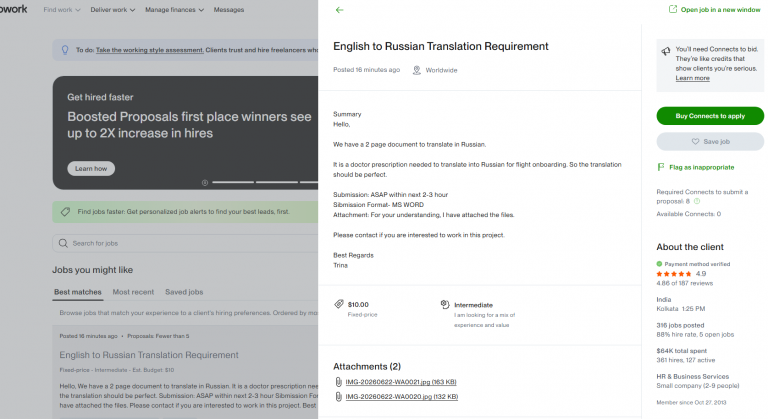Click the Payment method verified text

tap(697, 264)
